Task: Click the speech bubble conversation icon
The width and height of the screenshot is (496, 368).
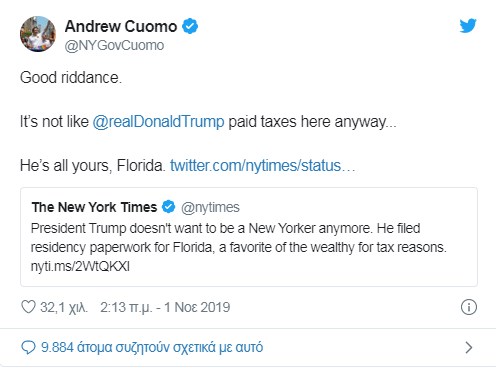Action: click(28, 347)
